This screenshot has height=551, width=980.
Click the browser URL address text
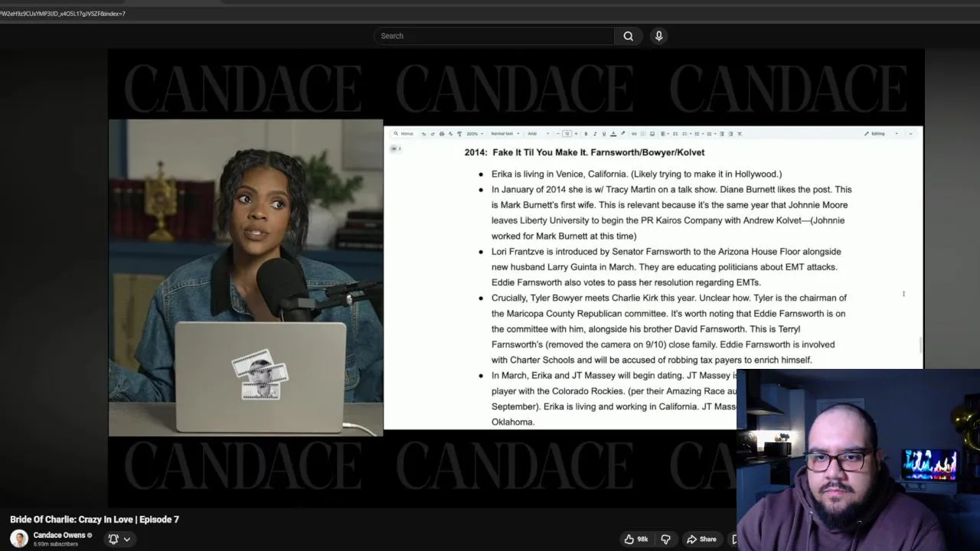coord(63,14)
